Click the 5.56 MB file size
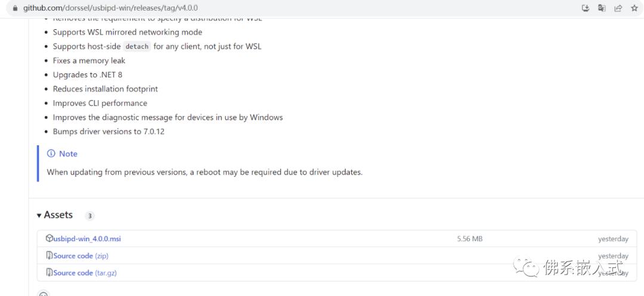This screenshot has width=644, height=296. [x=470, y=239]
